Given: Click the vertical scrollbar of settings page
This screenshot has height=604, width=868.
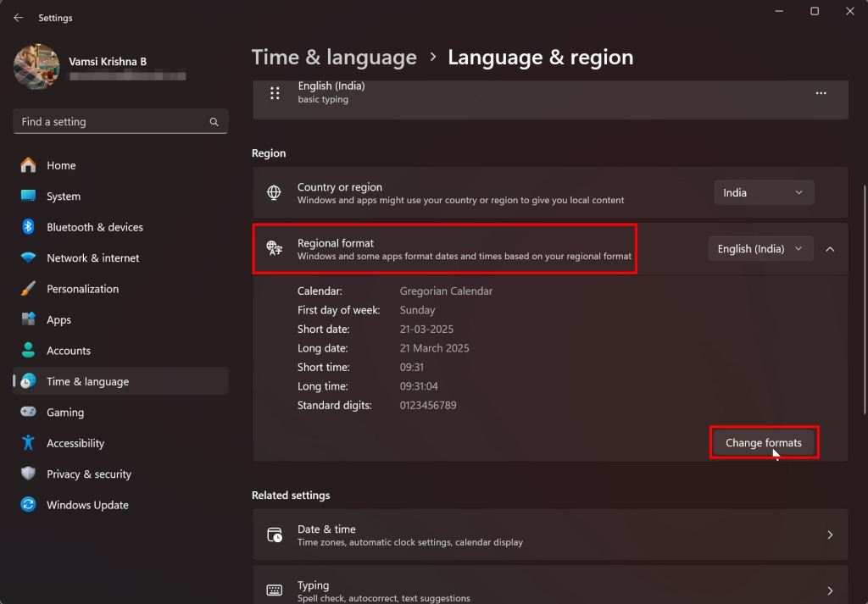Looking at the screenshot, I should [x=865, y=299].
